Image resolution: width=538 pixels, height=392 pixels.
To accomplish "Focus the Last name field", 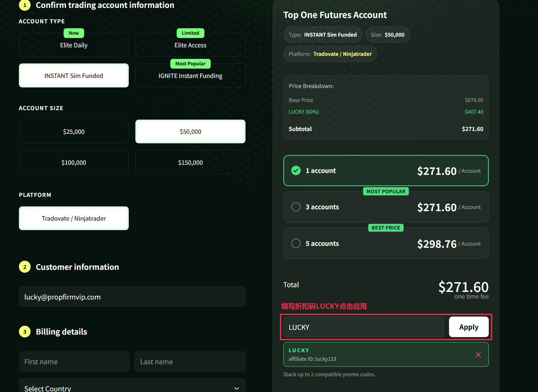I will (190, 361).
